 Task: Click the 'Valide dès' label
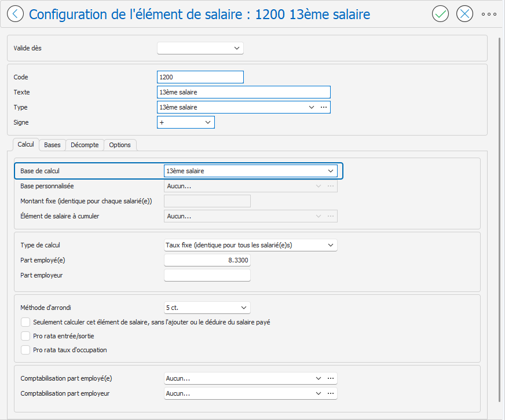tap(27, 48)
